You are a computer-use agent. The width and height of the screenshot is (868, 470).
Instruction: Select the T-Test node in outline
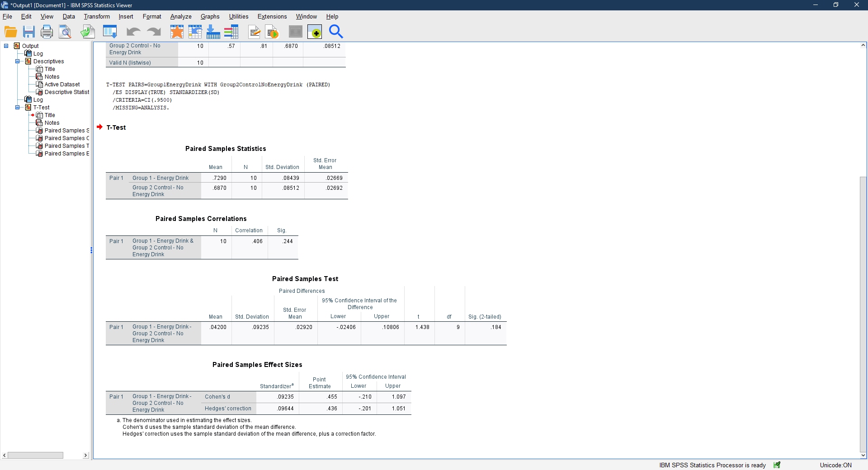click(41, 107)
